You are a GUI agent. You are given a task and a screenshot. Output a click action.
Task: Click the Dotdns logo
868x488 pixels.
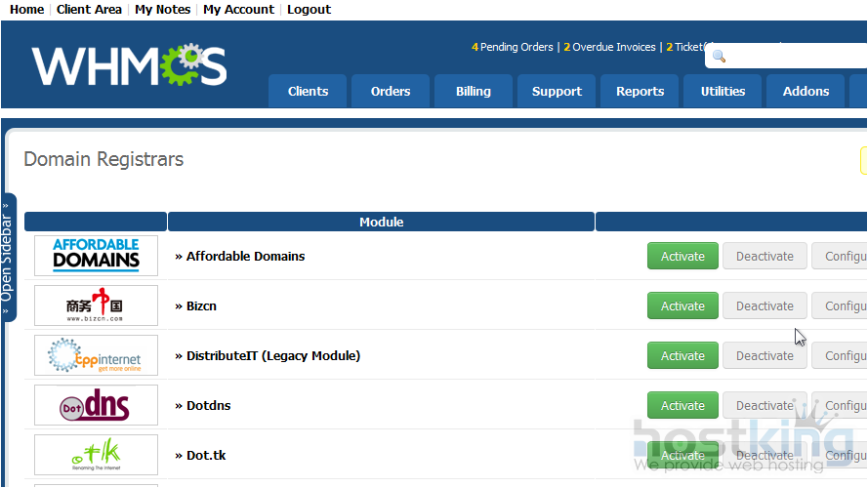click(96, 405)
